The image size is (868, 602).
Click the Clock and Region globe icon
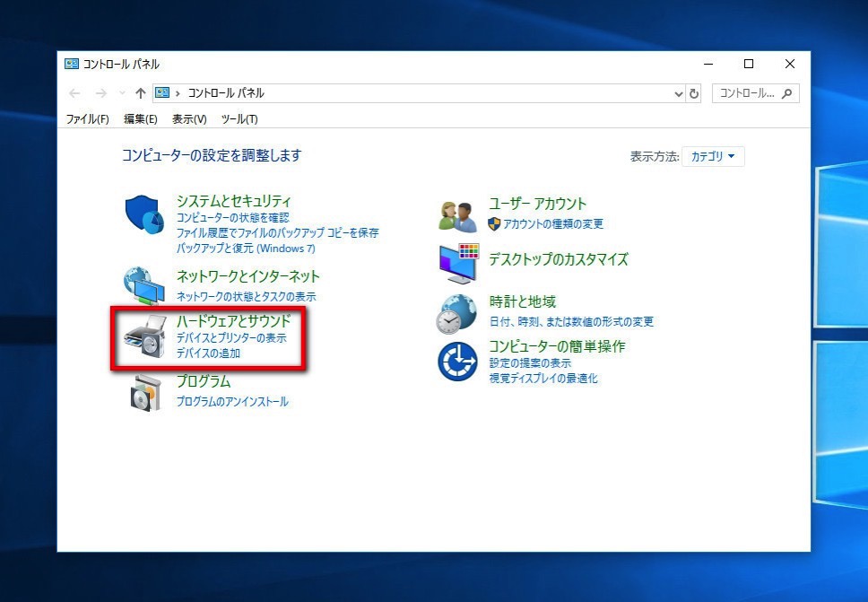click(457, 313)
